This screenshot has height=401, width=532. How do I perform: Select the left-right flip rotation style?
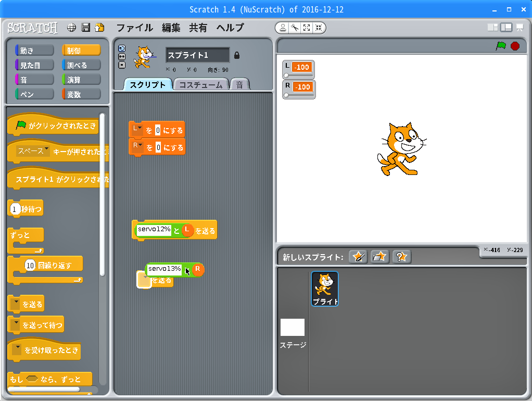click(x=122, y=56)
